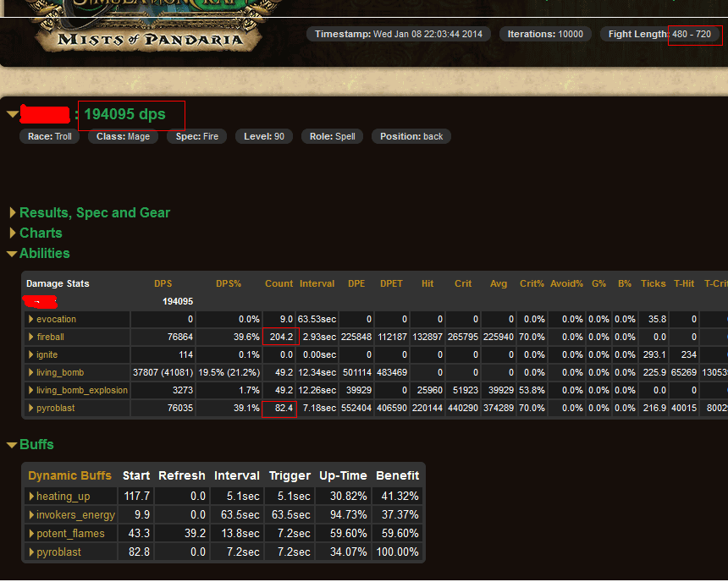Image resolution: width=728 pixels, height=582 pixels.
Task: Click the Mists of Pandaria logo banner
Action: [x=150, y=39]
